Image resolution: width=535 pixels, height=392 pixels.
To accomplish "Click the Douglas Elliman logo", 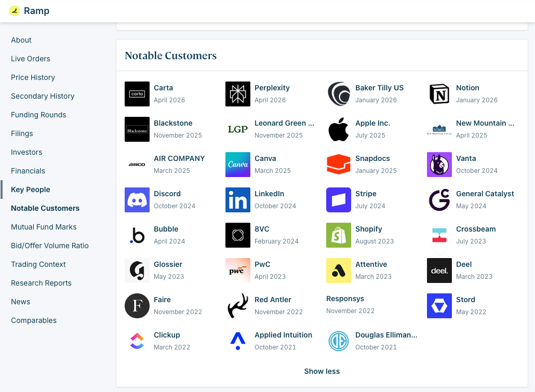I will 339,341.
